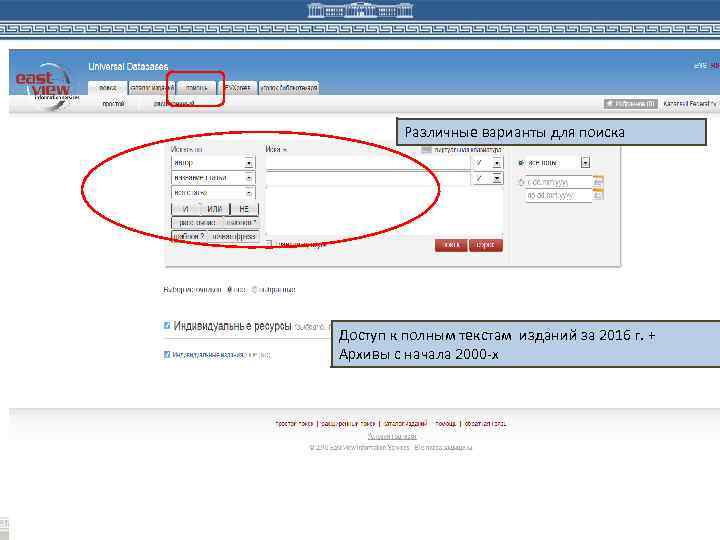Click the 'расстояние' operator button
This screenshot has height=540, width=720.
tap(197, 223)
